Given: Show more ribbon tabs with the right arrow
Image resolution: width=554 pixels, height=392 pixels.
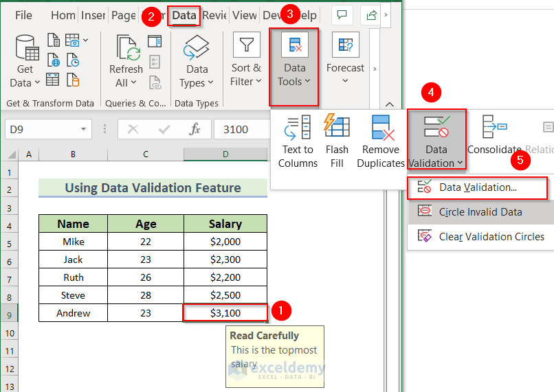Looking at the screenshot, I should click(x=386, y=15).
